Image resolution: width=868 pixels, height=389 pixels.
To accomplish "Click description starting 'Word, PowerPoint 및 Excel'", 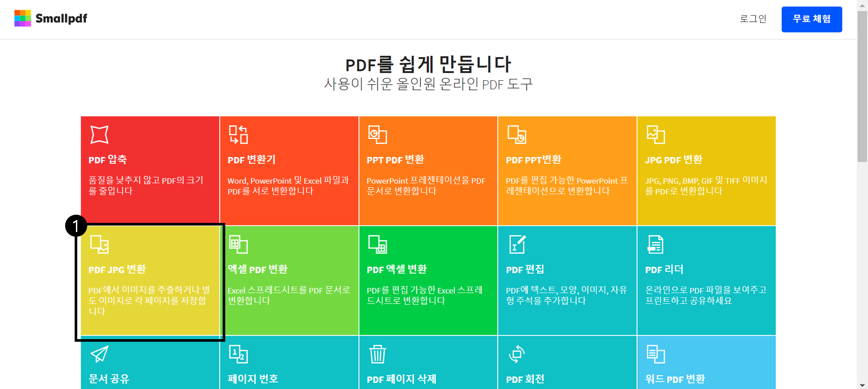I will (288, 186).
